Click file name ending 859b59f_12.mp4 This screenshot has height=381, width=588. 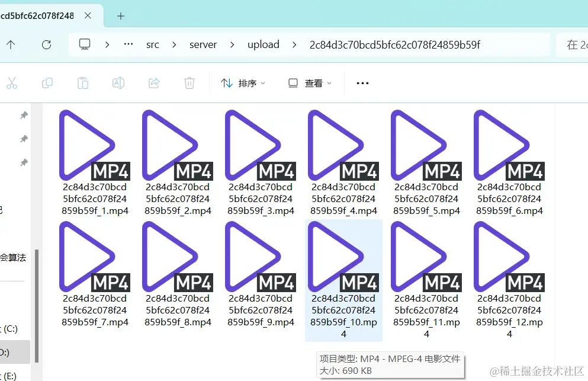pyautogui.click(x=509, y=316)
